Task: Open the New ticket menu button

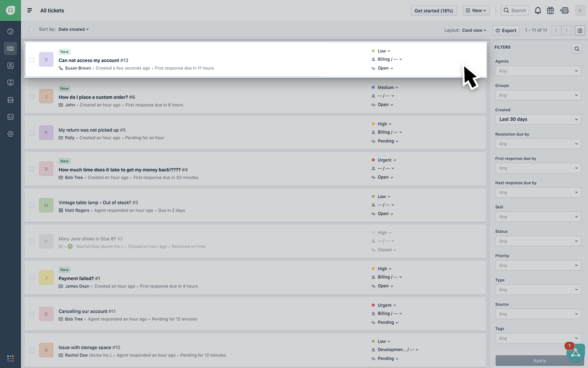Action: (x=476, y=11)
